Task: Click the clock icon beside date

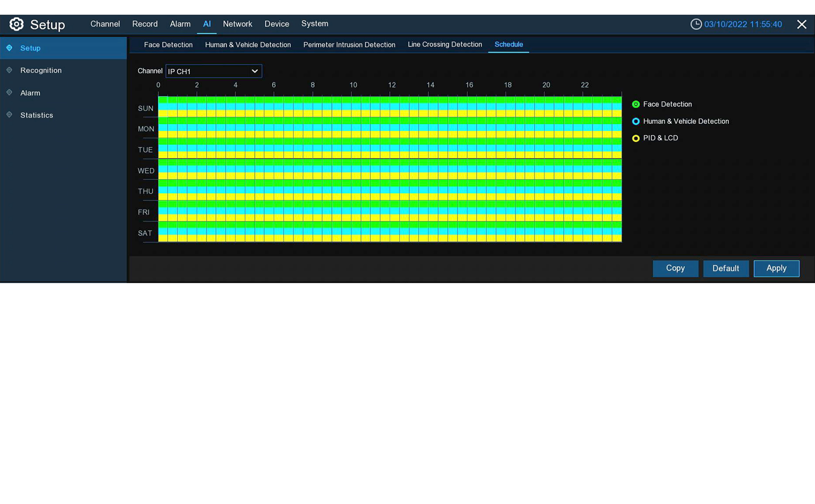Action: click(x=696, y=24)
